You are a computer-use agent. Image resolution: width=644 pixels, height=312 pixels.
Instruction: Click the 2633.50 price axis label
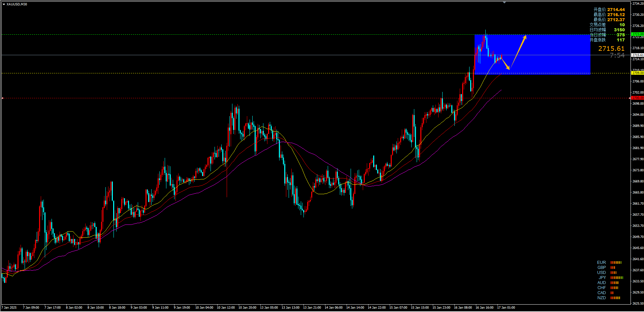click(638, 281)
